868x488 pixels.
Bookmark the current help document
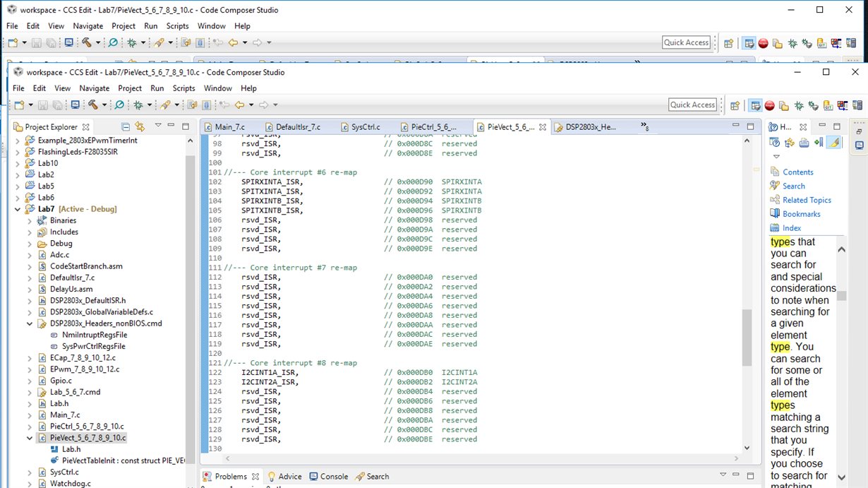click(819, 143)
